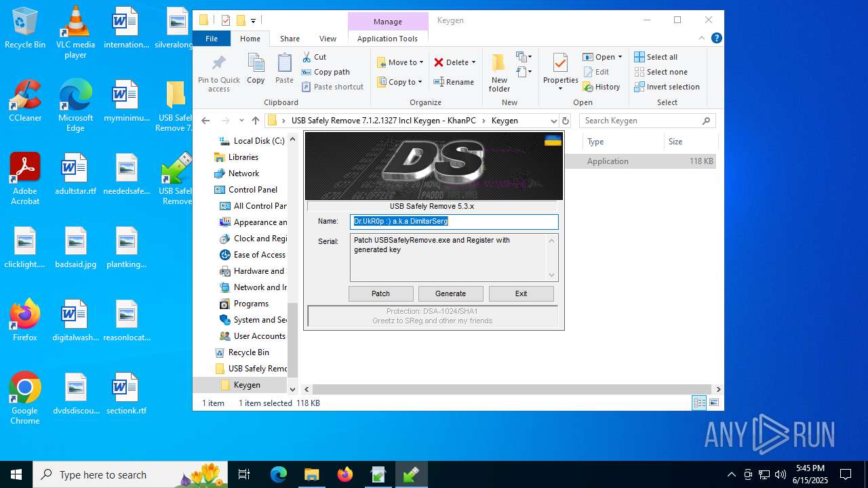The width and height of the screenshot is (868, 488).
Task: Open Adobe Acrobat desktop icon
Action: click(25, 178)
